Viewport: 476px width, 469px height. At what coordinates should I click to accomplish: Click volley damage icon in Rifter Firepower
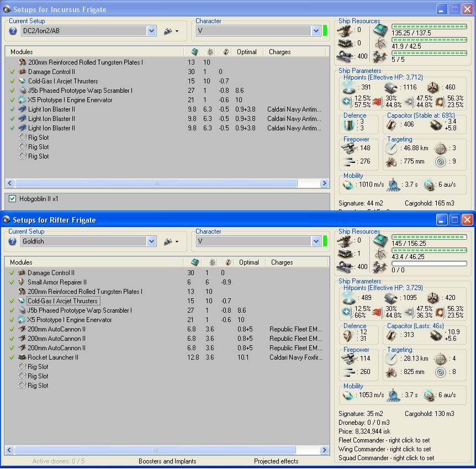[350, 371]
